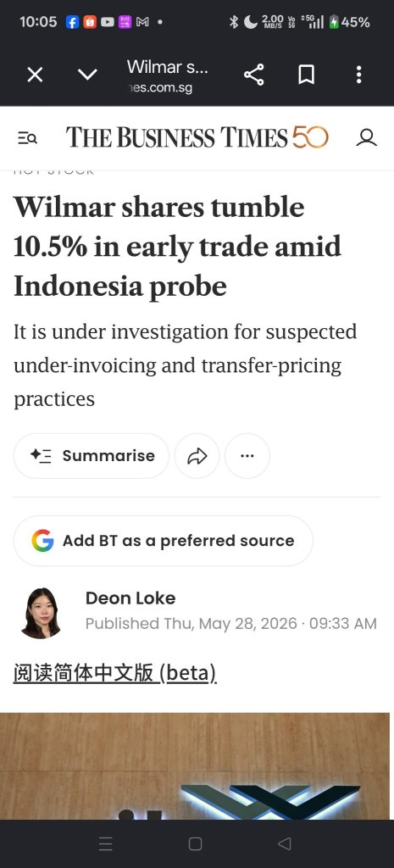Tap the Android home button
394x868 pixels.
[195, 843]
